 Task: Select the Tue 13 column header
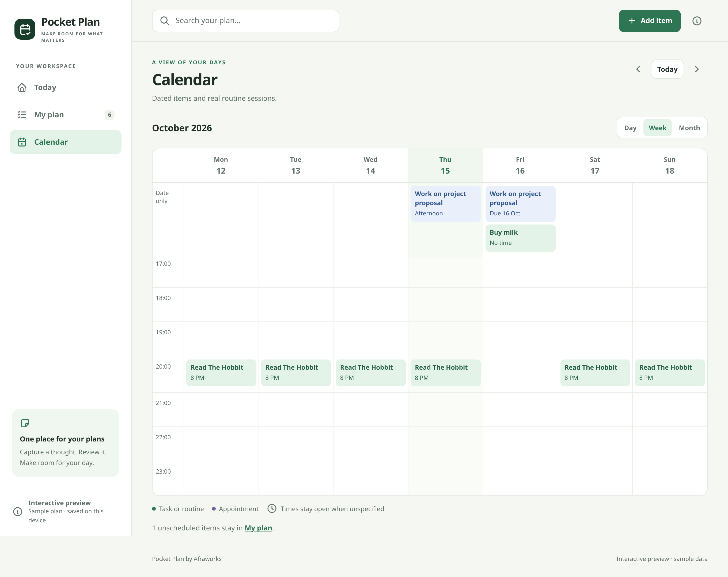tap(296, 166)
